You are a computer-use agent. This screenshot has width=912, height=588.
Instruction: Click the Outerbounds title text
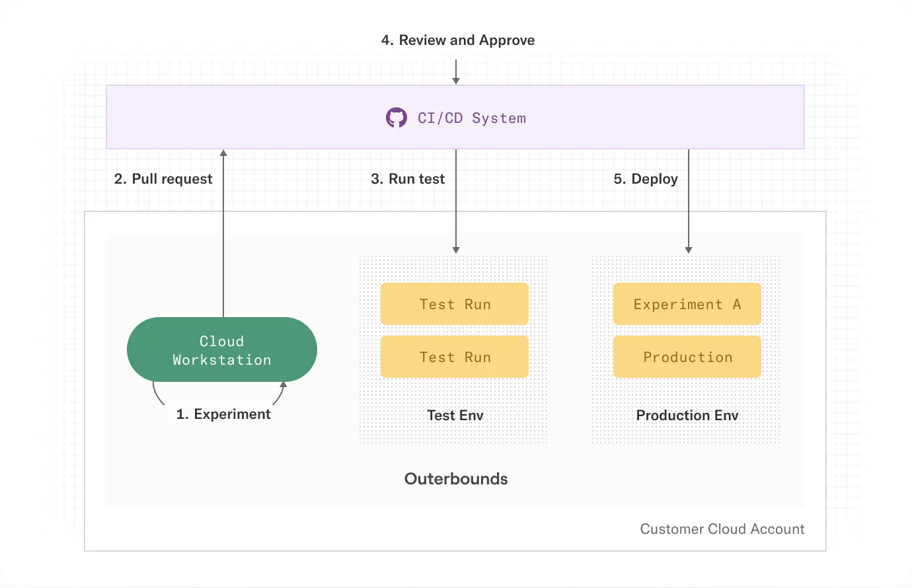[456, 479]
